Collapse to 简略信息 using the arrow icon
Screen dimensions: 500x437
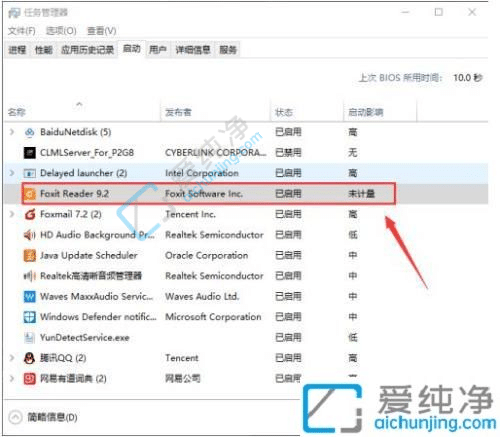pos(15,417)
